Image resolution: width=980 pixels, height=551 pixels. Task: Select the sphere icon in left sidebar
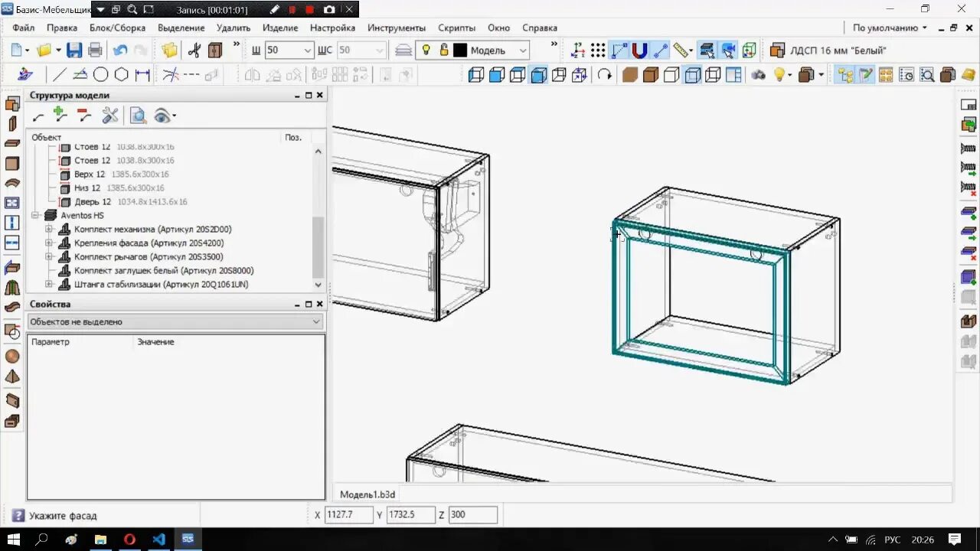click(12, 357)
